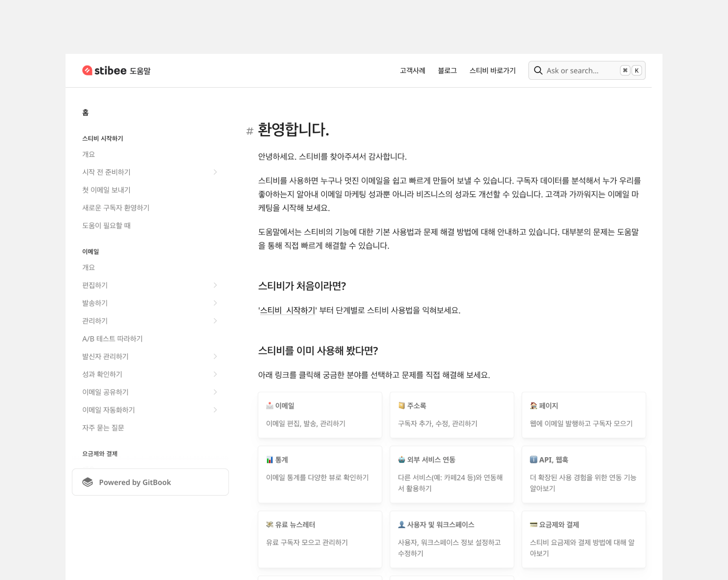Screen dimensions: 728x580
Task: Follow the '스티비 시작하기' inline link
Action: [x=288, y=310]
